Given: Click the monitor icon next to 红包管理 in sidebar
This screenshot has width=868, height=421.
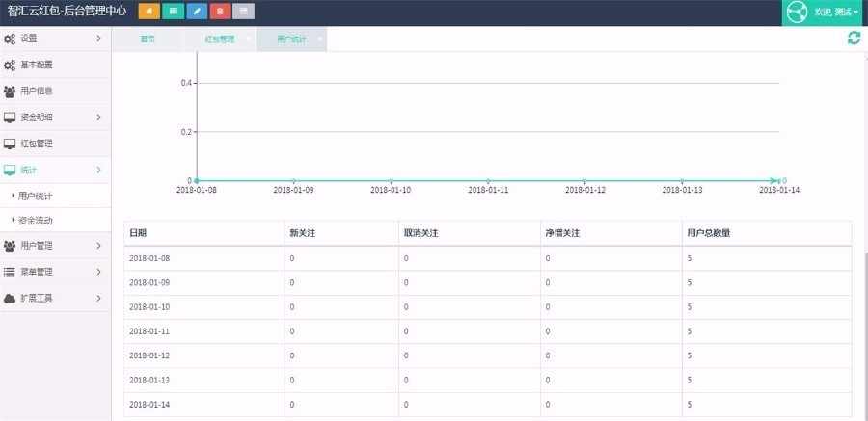Looking at the screenshot, I should pyautogui.click(x=10, y=144).
